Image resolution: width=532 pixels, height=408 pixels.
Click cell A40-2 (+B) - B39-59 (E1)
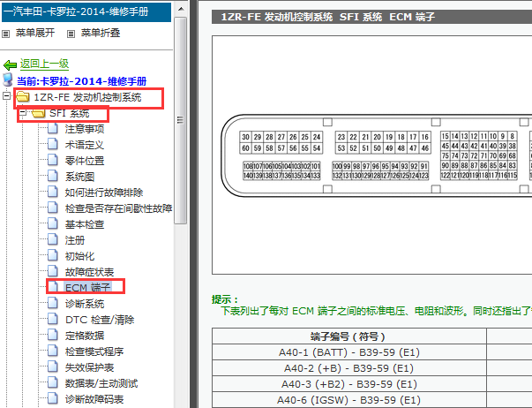pyautogui.click(x=348, y=368)
